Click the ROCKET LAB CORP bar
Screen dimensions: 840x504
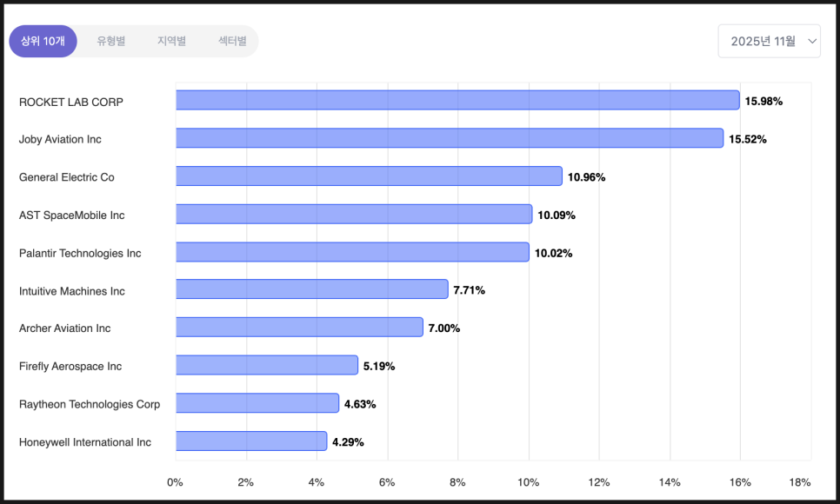click(x=457, y=101)
